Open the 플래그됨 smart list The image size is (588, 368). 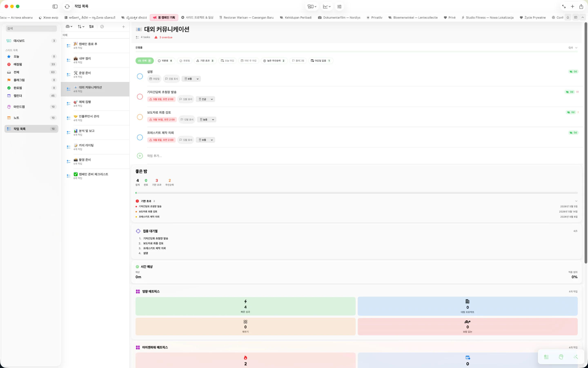[x=31, y=80]
